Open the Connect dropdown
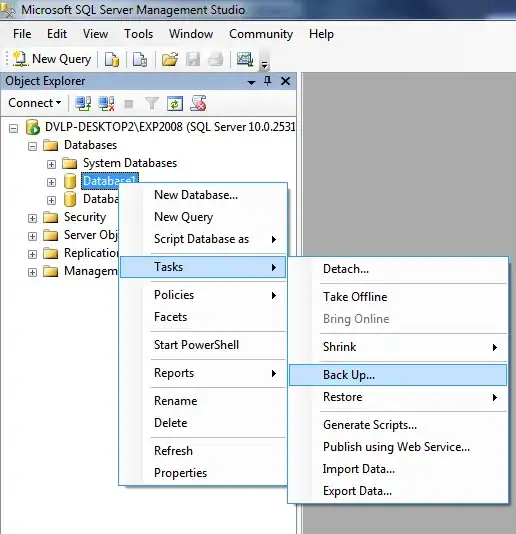 (x=34, y=103)
